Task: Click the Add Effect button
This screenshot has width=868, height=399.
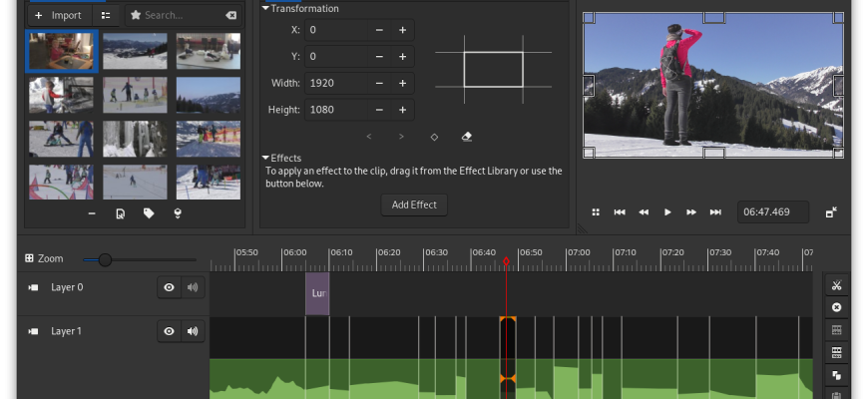Action: [414, 204]
